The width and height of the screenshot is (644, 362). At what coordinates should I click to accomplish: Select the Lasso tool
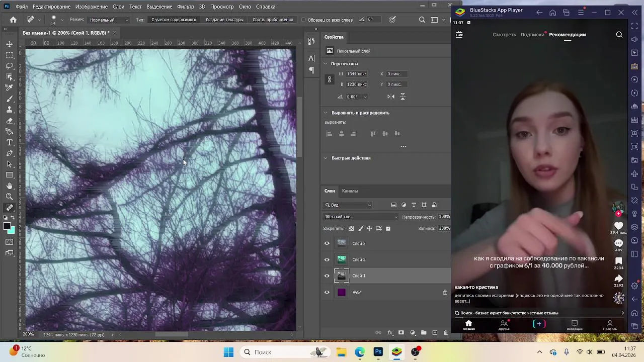(10, 66)
